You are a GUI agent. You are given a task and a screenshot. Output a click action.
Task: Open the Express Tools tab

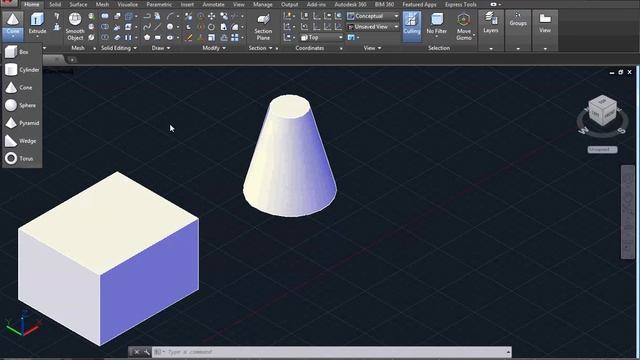click(x=461, y=4)
